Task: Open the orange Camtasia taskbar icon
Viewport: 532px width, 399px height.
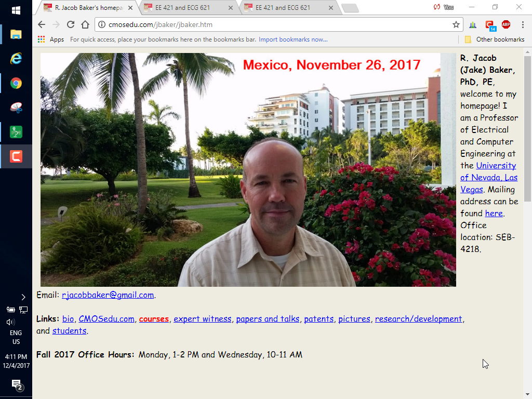Action: (x=16, y=156)
